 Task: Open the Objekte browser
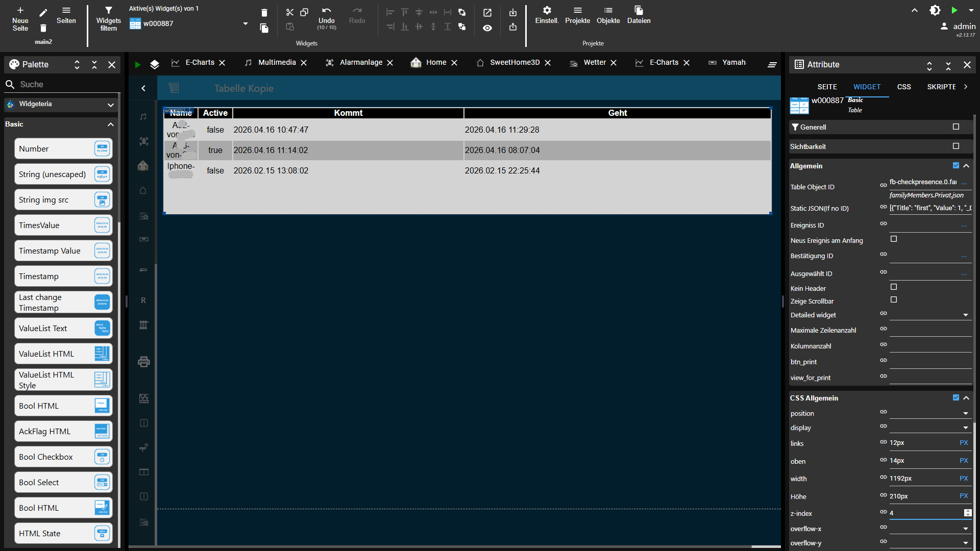608,12
